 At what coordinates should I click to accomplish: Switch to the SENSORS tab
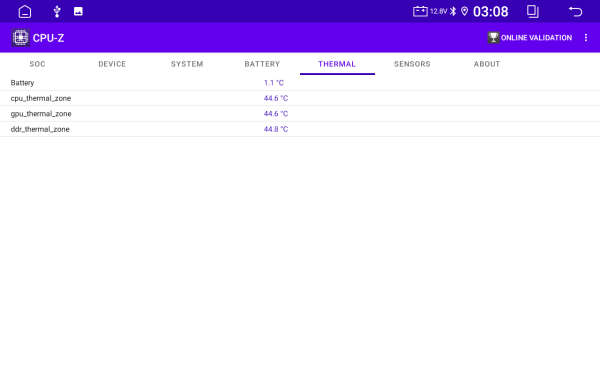tap(412, 64)
